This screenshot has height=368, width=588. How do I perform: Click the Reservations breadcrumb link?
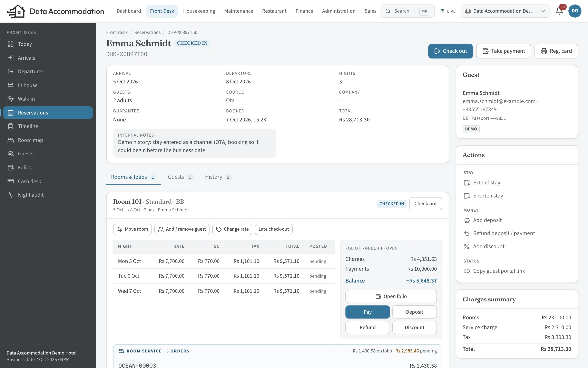click(147, 32)
